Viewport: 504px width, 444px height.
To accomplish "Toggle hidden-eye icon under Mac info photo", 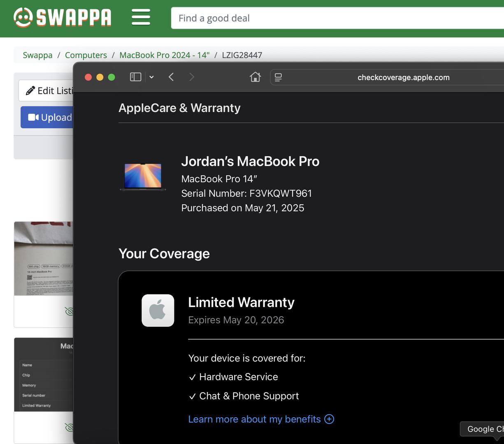I will (69, 428).
